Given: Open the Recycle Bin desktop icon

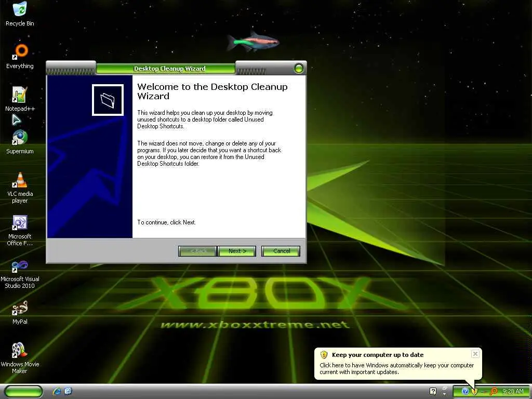Looking at the screenshot, I should click(20, 14).
